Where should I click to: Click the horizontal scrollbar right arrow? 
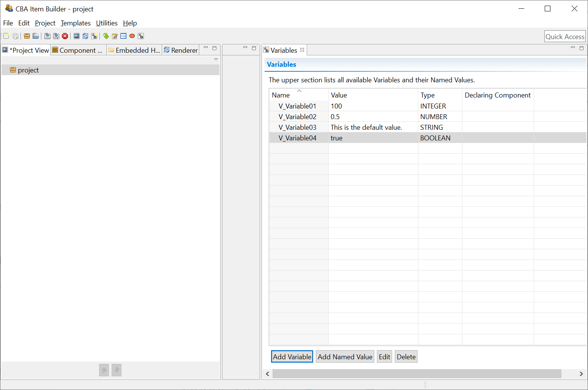pos(581,374)
